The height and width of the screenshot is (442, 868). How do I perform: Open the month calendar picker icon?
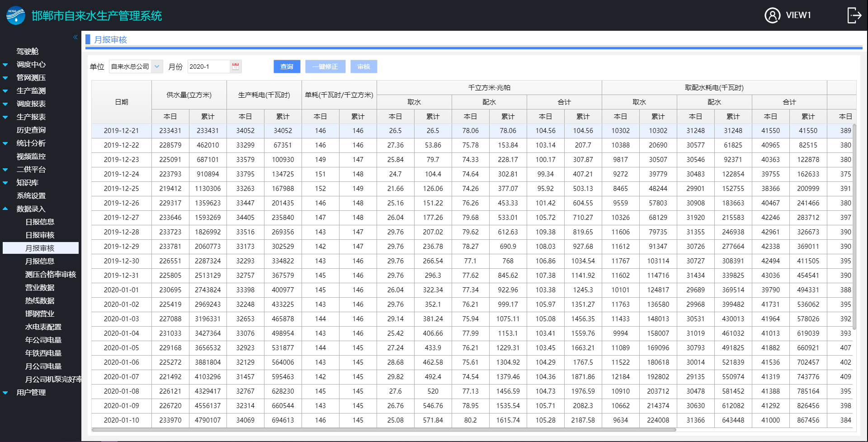pos(236,67)
